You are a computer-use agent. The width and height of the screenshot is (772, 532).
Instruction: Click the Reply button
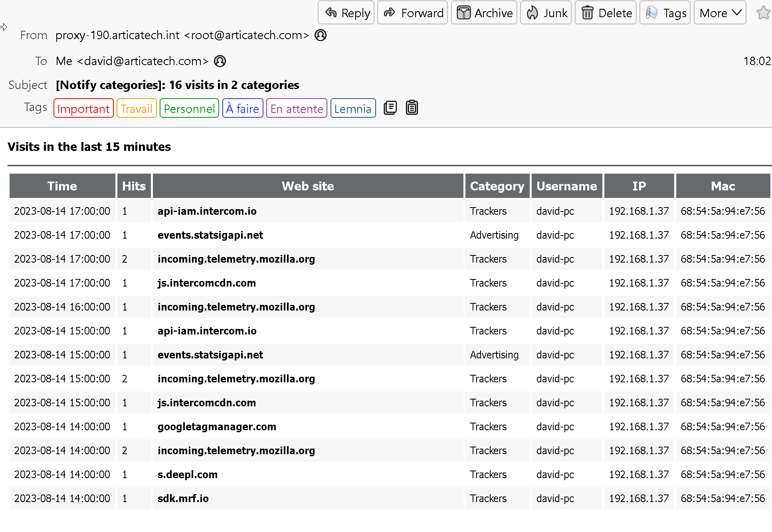tap(346, 13)
